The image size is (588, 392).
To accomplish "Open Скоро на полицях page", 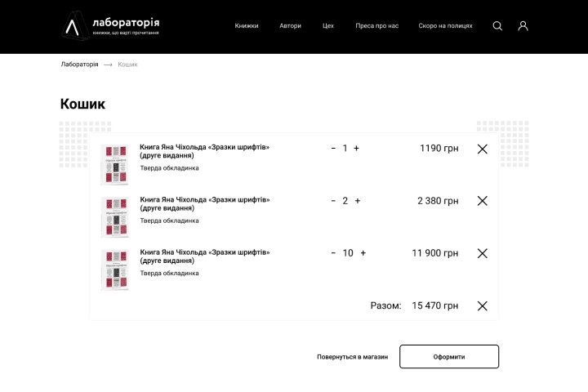I will click(446, 26).
